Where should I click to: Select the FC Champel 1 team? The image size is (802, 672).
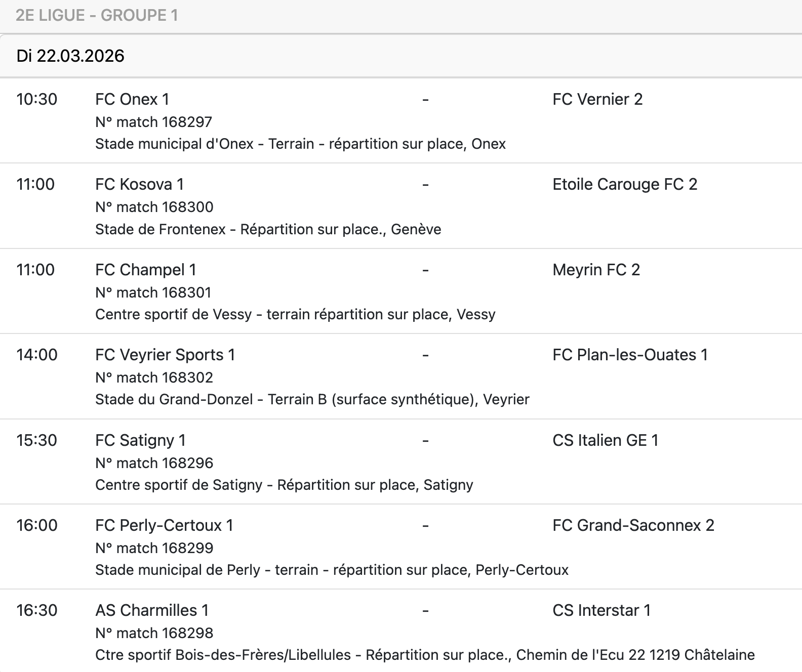click(145, 270)
